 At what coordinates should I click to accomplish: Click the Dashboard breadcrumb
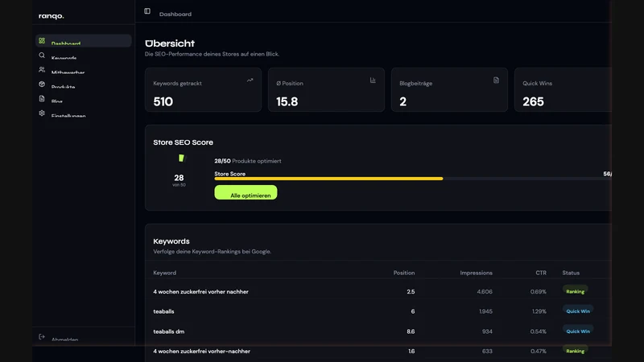pos(175,14)
